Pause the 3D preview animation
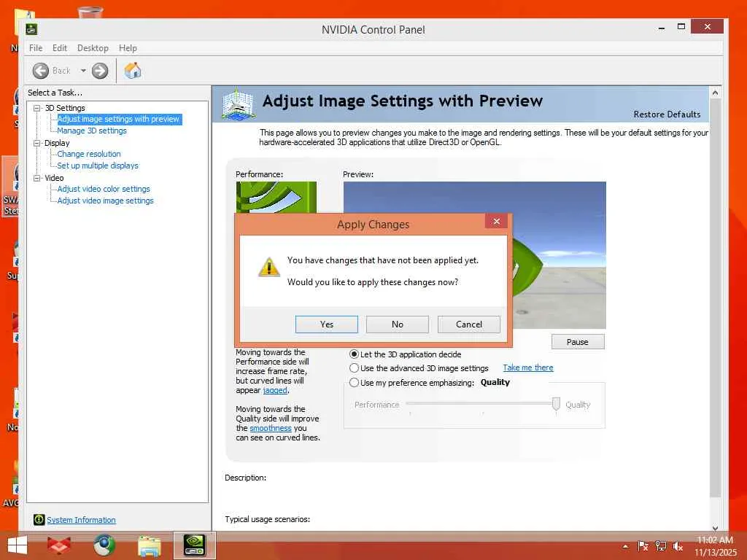747x560 pixels. pyautogui.click(x=578, y=342)
